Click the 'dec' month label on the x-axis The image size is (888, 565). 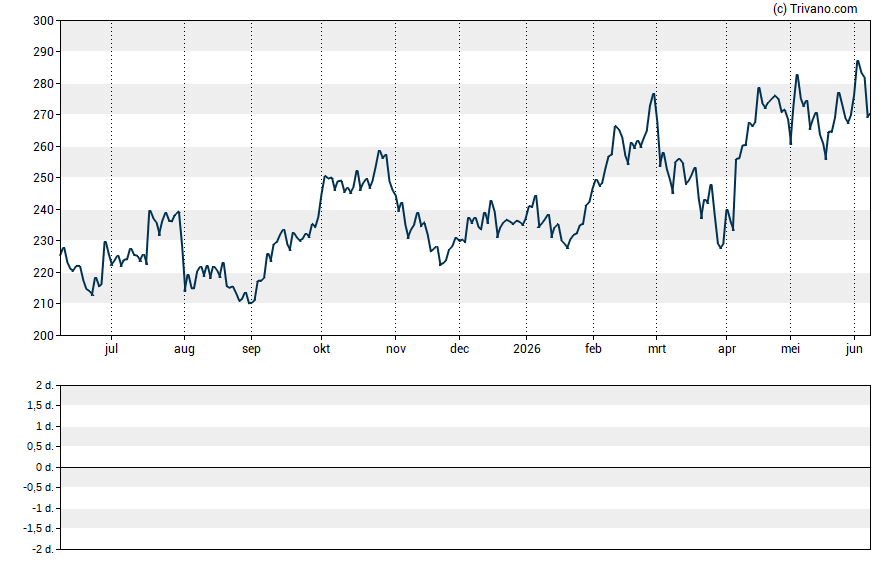click(x=459, y=349)
